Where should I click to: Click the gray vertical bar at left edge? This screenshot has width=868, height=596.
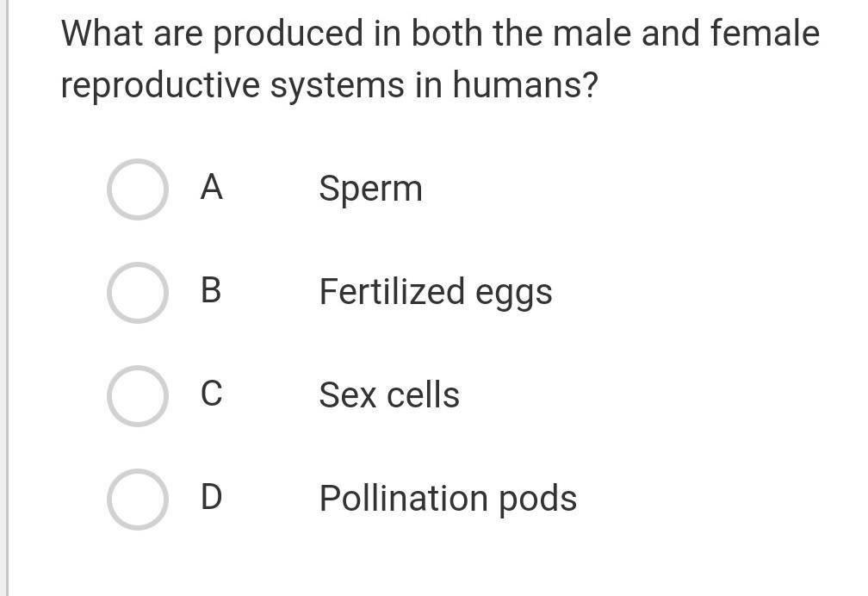pyautogui.click(x=4, y=298)
